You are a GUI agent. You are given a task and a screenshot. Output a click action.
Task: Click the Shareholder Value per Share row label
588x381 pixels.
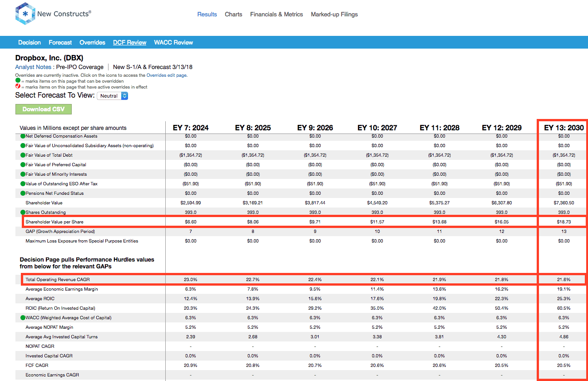54,222
